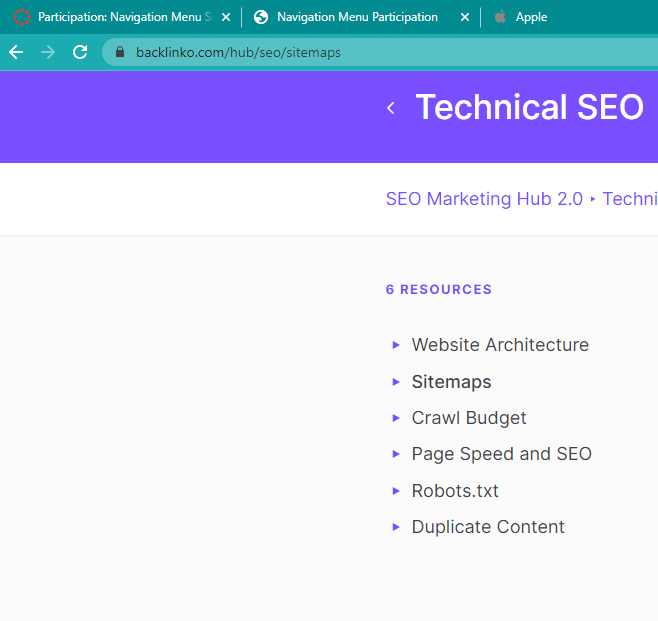Visit the Duplicate Content resource
The width and height of the screenshot is (658, 621).
tap(488, 527)
